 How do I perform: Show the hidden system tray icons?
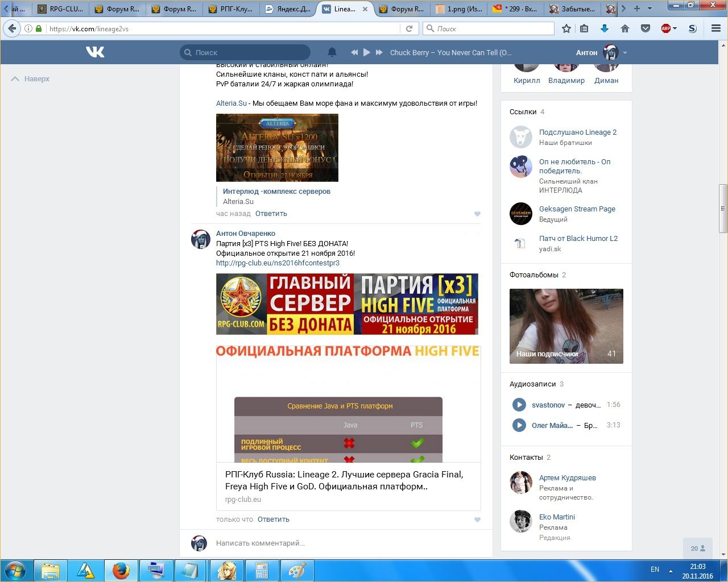point(671,570)
